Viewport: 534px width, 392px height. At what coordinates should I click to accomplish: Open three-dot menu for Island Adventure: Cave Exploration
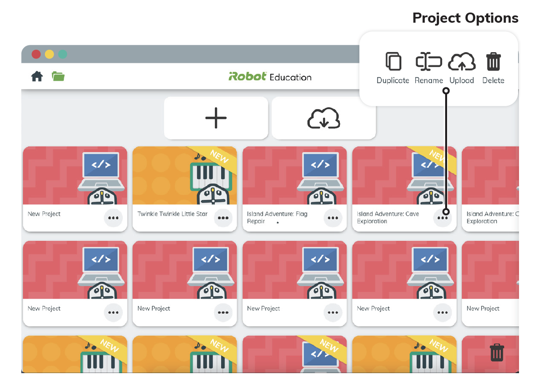tap(442, 218)
